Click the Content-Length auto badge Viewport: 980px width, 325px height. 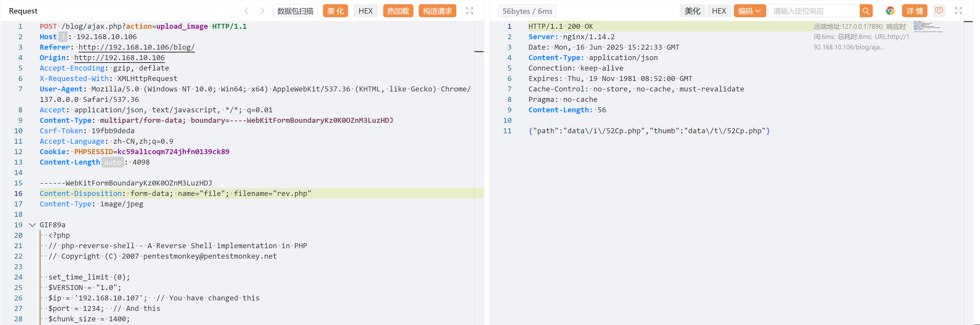click(113, 162)
